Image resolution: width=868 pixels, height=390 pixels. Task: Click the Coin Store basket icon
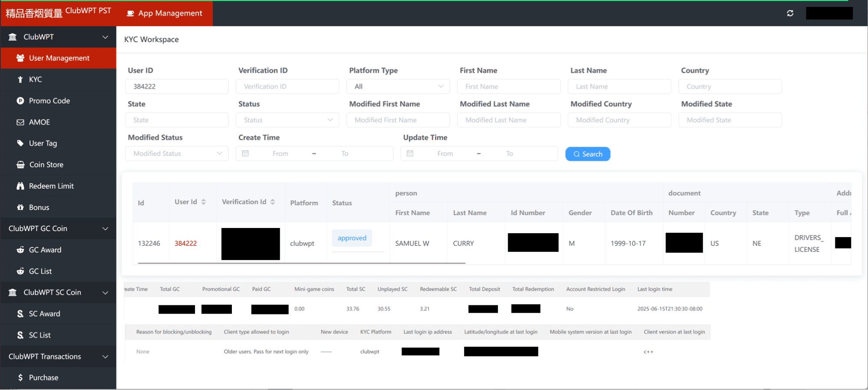click(x=20, y=165)
